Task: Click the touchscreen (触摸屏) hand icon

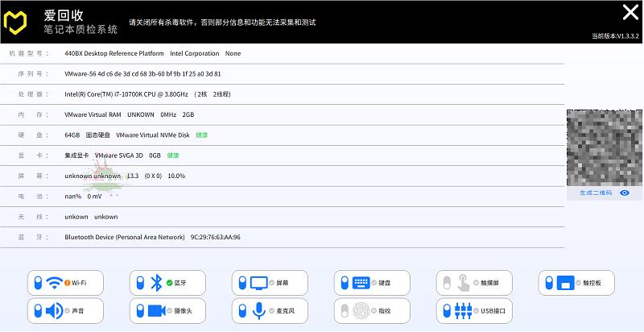Action: pyautogui.click(x=464, y=283)
